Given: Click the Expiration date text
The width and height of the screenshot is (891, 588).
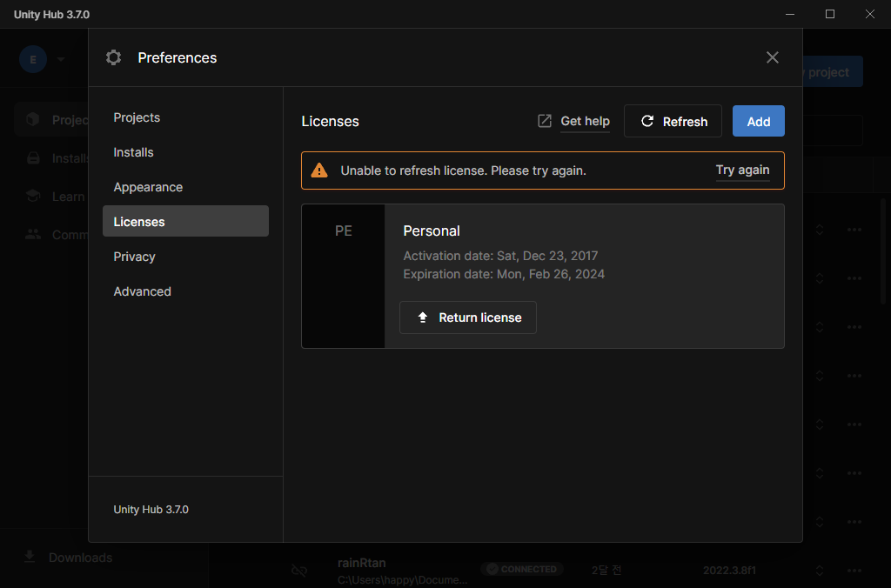Looking at the screenshot, I should (x=504, y=274).
